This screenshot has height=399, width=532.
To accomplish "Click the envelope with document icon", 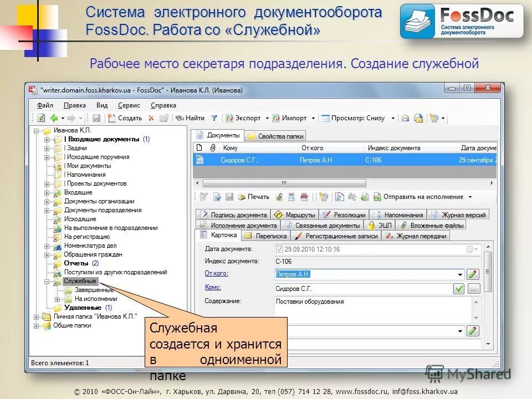I will point(419,118).
